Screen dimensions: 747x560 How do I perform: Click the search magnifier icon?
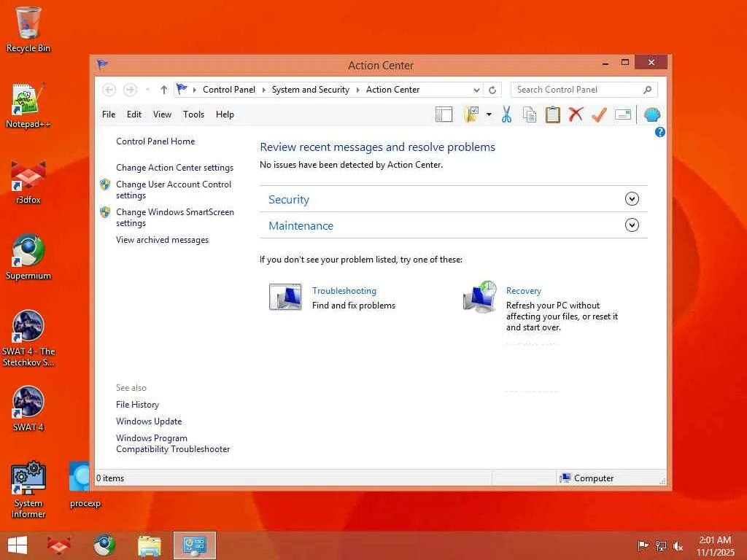(x=648, y=90)
